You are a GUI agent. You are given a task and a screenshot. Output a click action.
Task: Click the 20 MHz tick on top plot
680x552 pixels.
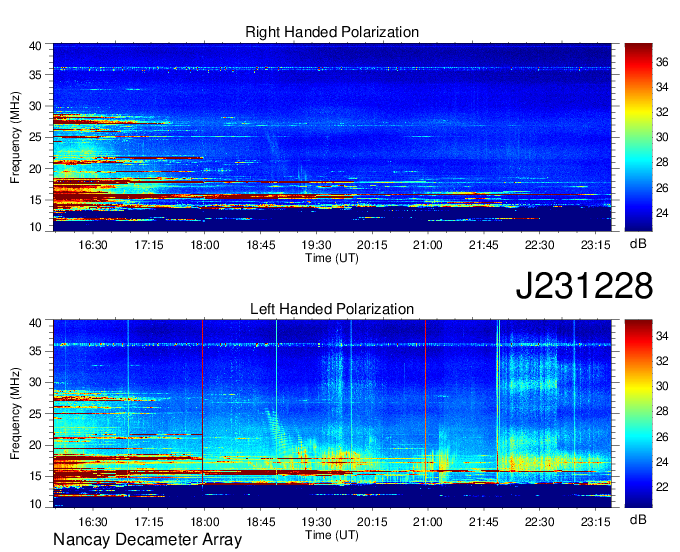(x=35, y=169)
